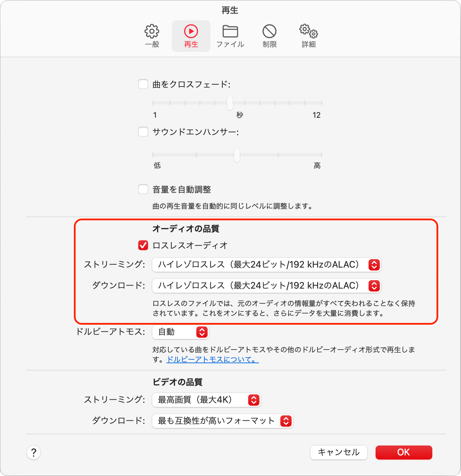Viewport: 461px width, 476px height.
Task: Enable 曲をクロスフェード checkbox
Action: (143, 84)
